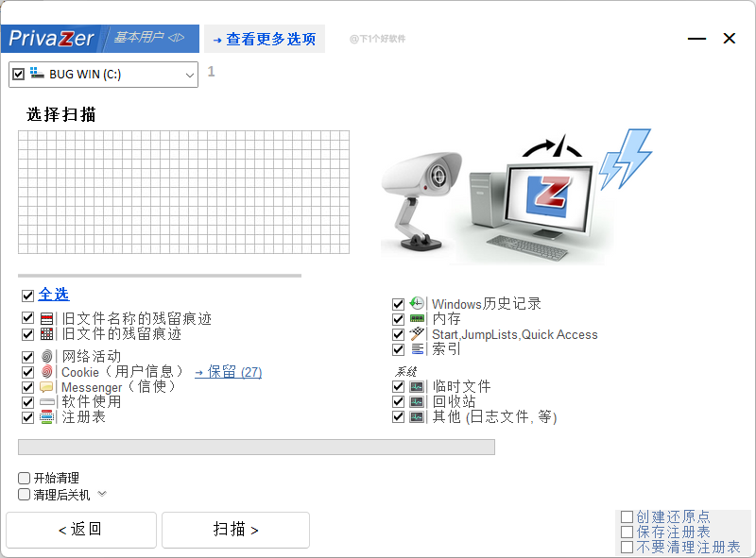This screenshot has width=756, height=558.
Task: Click the red fingerprint Cookie icon
Action: (x=46, y=371)
